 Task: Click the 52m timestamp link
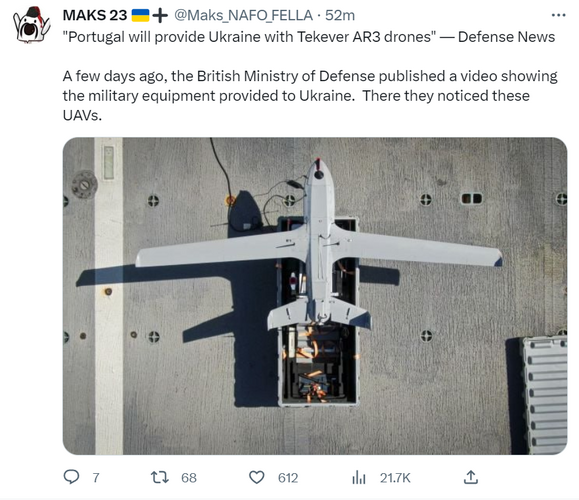tap(340, 16)
